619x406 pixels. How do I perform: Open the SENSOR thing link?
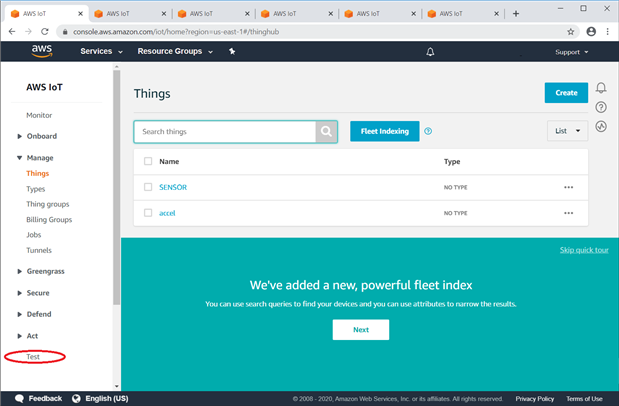(173, 187)
